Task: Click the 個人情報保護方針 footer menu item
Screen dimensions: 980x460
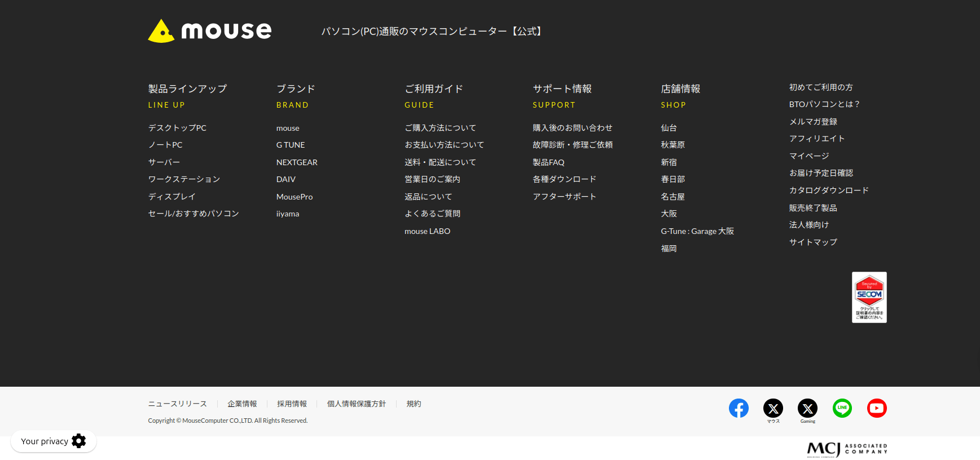Action: tap(357, 404)
